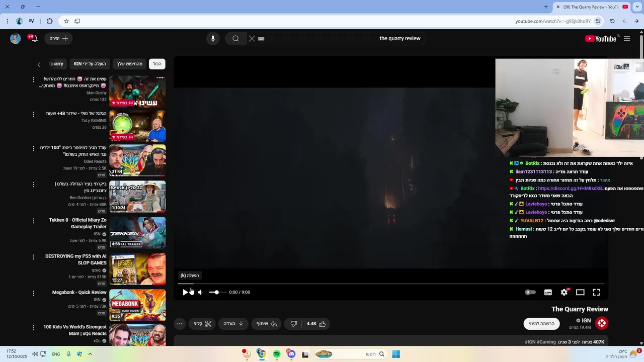
Task: Open the tab search dropdown
Action: coord(637,7)
